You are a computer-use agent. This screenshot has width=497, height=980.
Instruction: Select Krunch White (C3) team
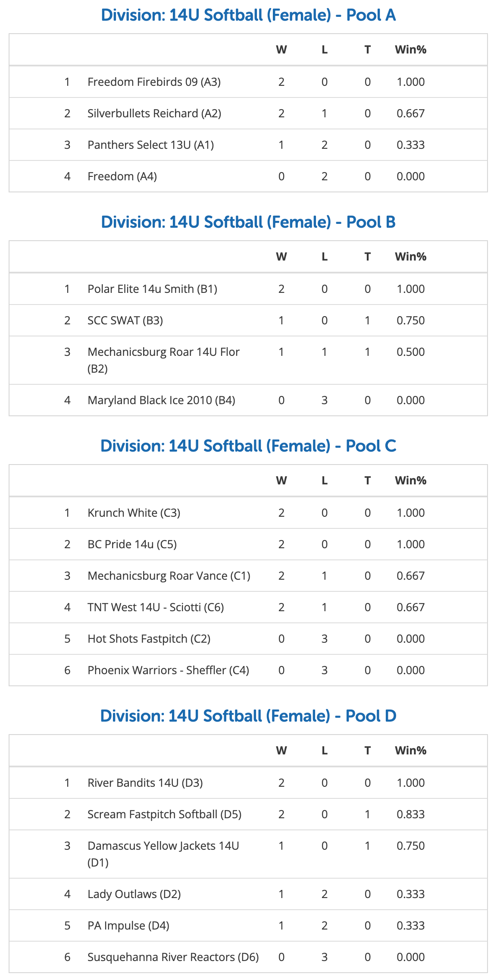tap(134, 513)
